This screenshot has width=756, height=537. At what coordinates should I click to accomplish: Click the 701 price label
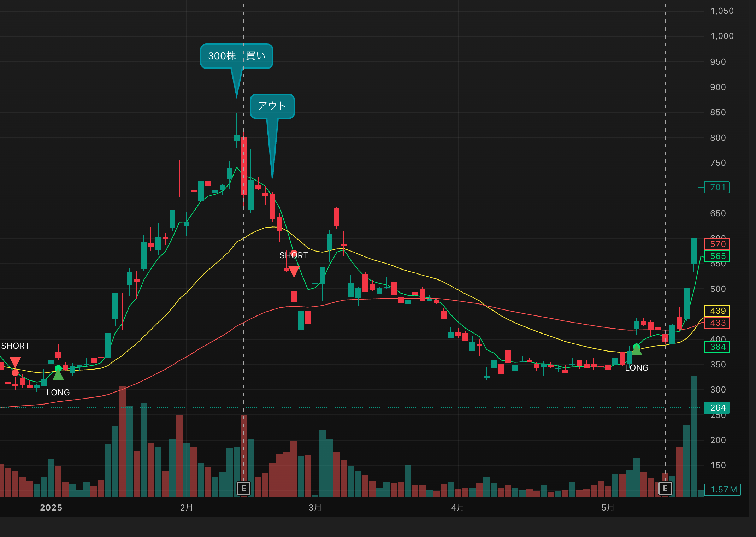click(717, 187)
